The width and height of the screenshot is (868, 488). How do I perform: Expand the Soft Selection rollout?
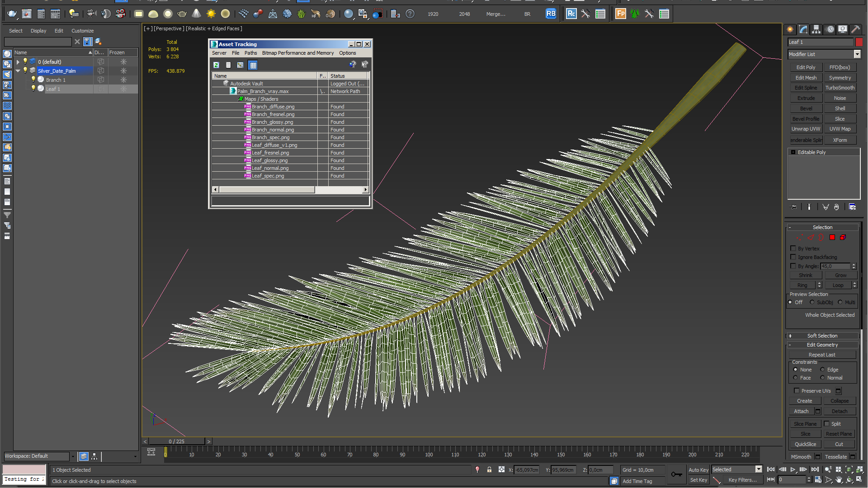pyautogui.click(x=822, y=336)
